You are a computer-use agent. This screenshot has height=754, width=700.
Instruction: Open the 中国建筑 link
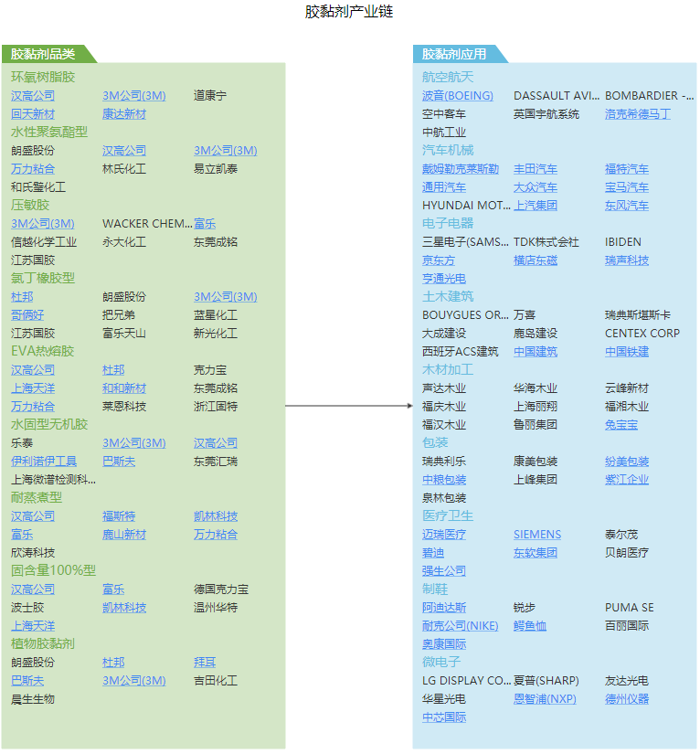[x=536, y=352]
